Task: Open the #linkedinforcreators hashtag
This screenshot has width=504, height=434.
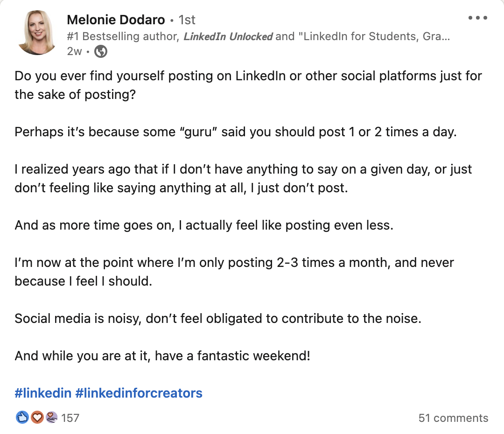Action: tap(139, 393)
